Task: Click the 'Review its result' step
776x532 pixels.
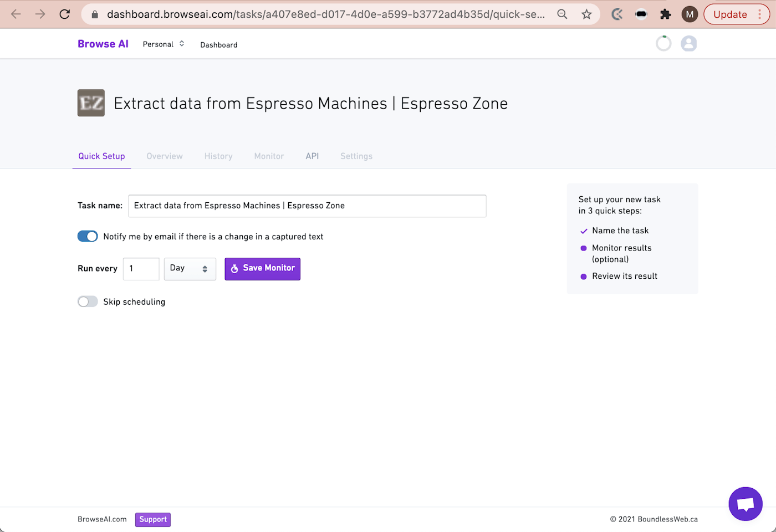Action: 625,276
